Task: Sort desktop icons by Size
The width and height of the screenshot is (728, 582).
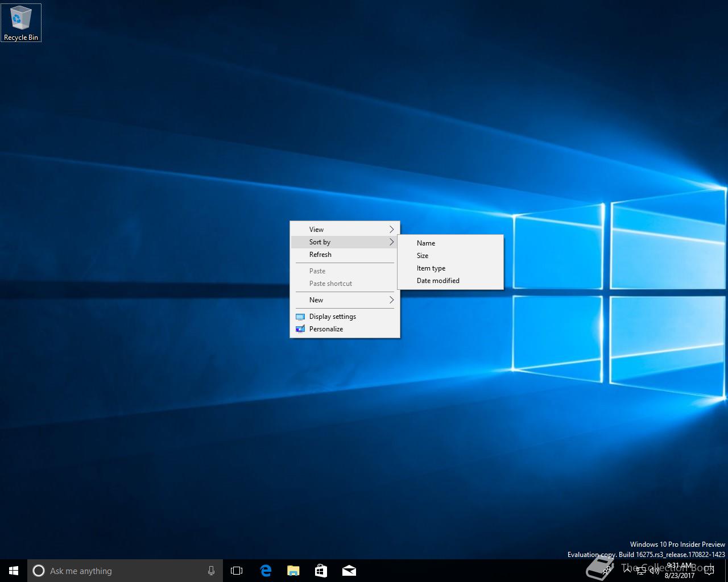Action: click(450, 256)
